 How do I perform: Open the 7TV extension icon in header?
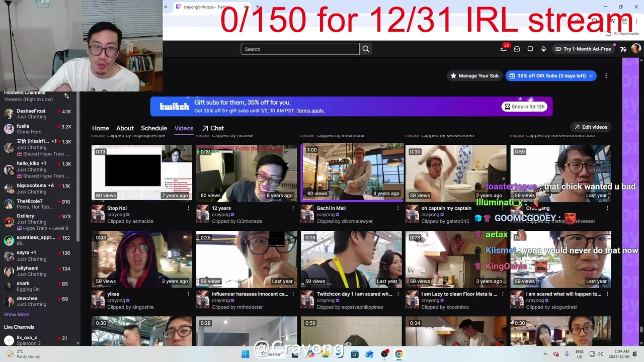click(623, 49)
